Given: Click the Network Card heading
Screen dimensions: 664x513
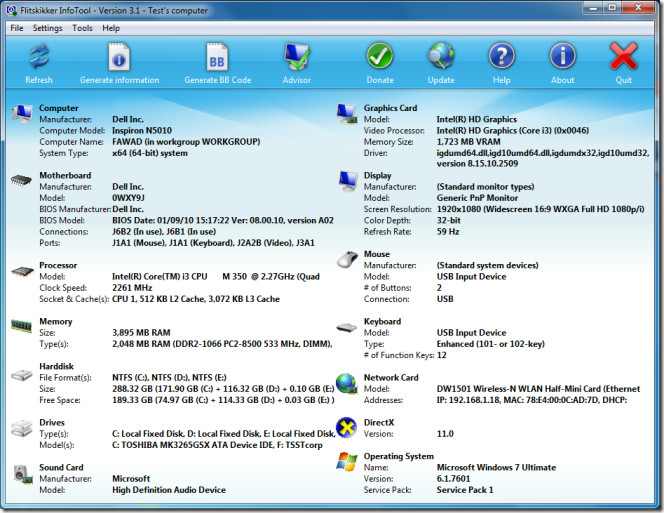Looking at the screenshot, I should (x=391, y=377).
